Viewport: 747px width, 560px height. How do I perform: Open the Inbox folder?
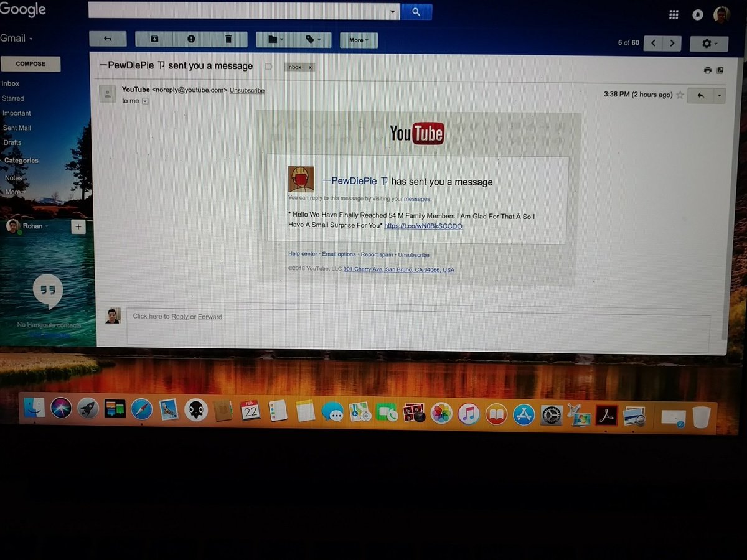point(11,83)
